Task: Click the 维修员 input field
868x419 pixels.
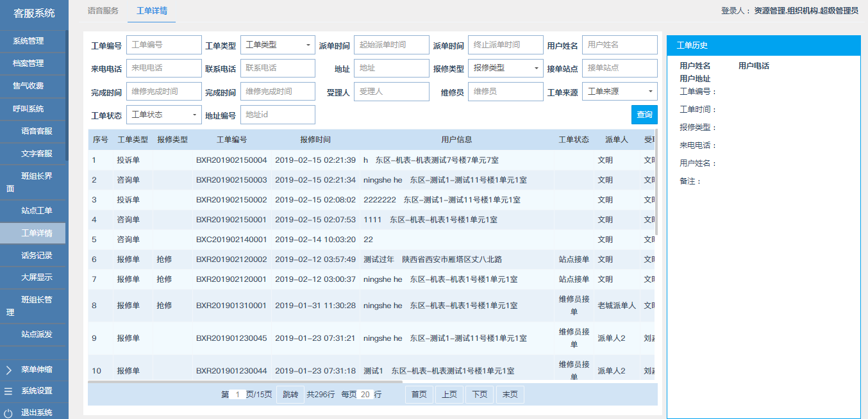Action: pos(505,92)
